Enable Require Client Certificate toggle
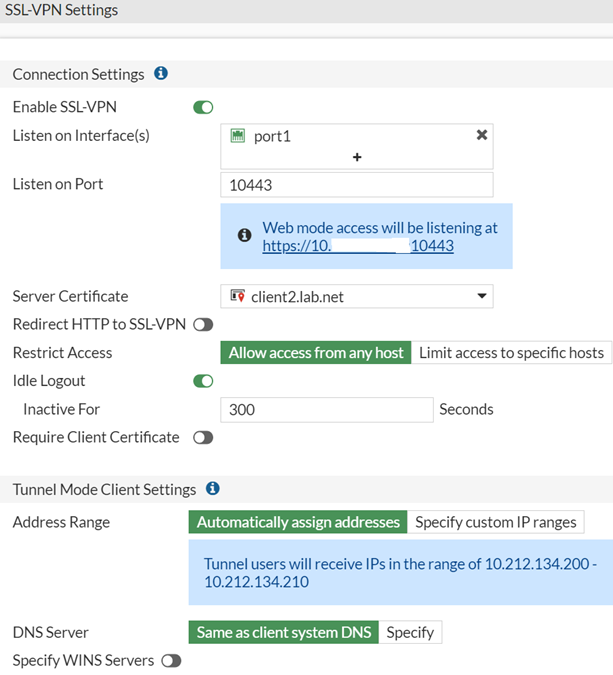Viewport: 613px width, 675px height. pos(203,437)
